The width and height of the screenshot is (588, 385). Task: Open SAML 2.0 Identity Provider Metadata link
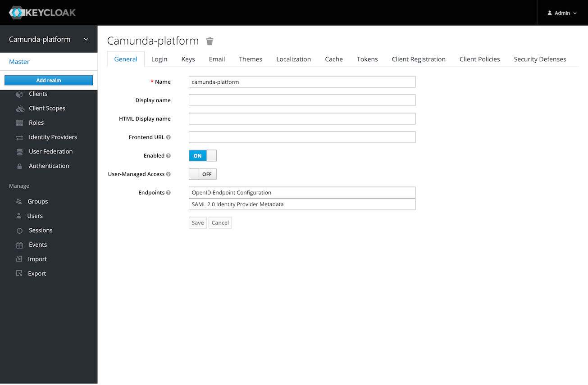pyautogui.click(x=237, y=204)
